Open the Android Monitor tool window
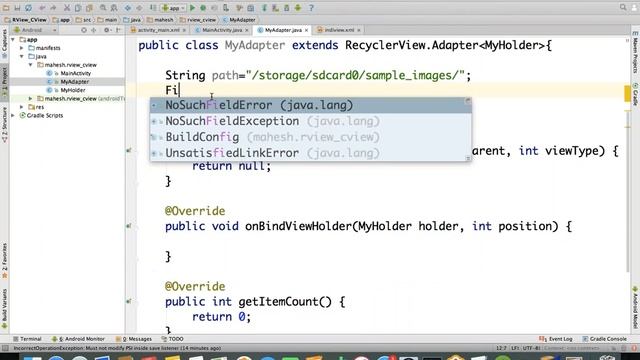The width and height of the screenshot is (640, 360). point(78,339)
